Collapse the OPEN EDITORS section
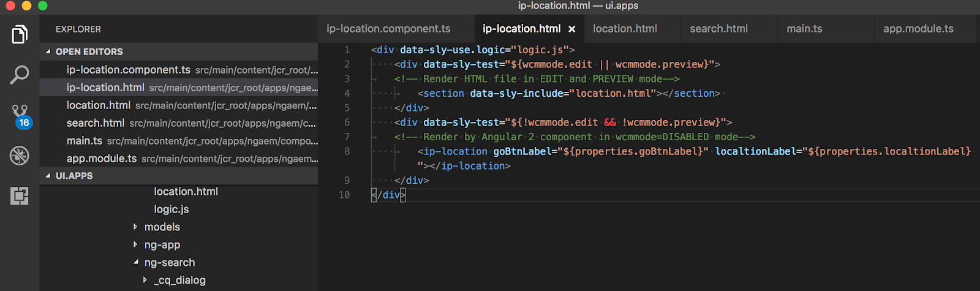This screenshot has height=291, width=980. pyautogui.click(x=48, y=51)
